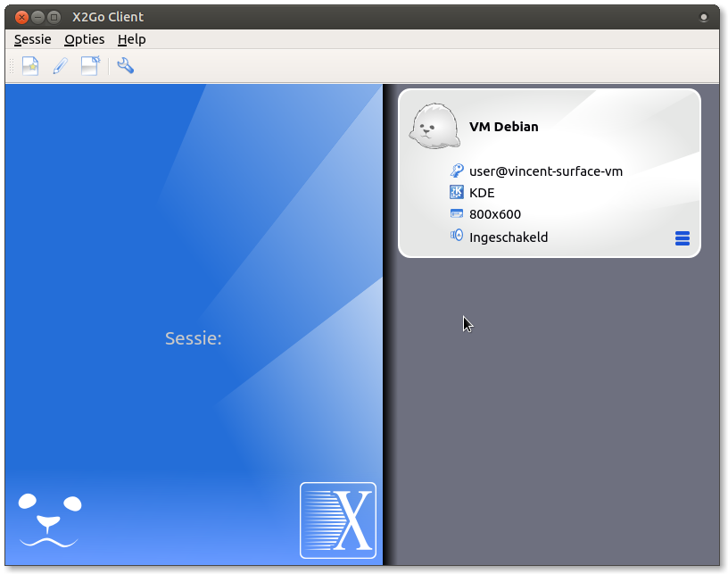Click the X2Go X logo
Viewport: 728px width, 574px height.
coord(338,520)
